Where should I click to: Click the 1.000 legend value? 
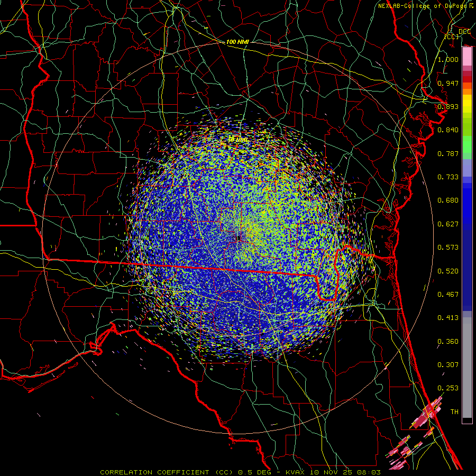(x=448, y=59)
